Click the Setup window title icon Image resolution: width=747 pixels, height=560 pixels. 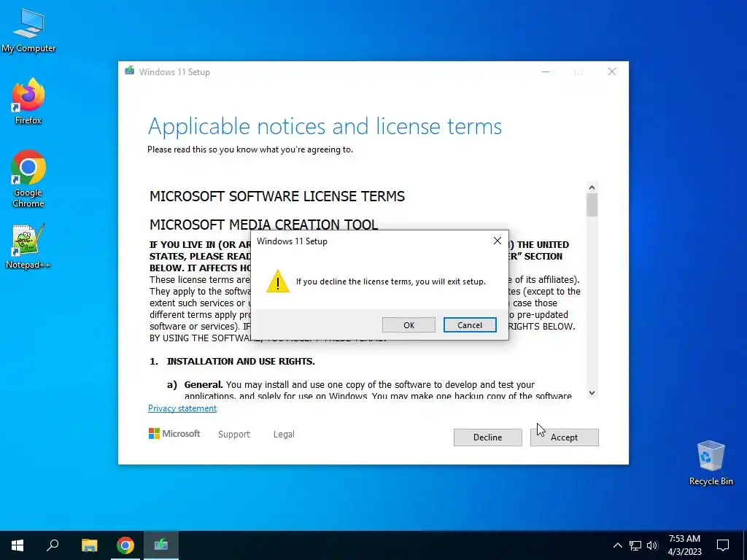coord(129,71)
